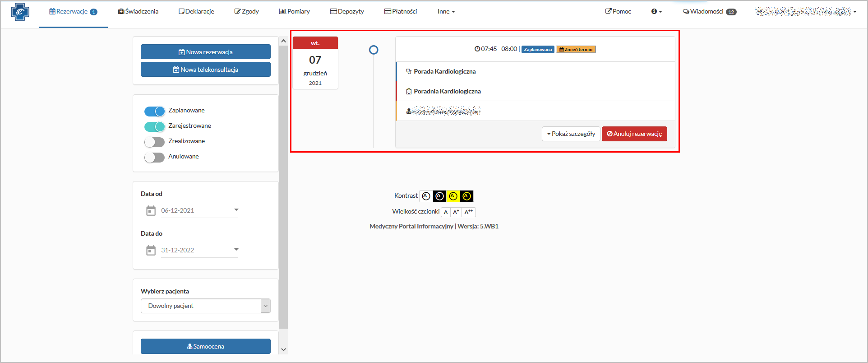Select the yellow-on-black contrast swatch

466,196
